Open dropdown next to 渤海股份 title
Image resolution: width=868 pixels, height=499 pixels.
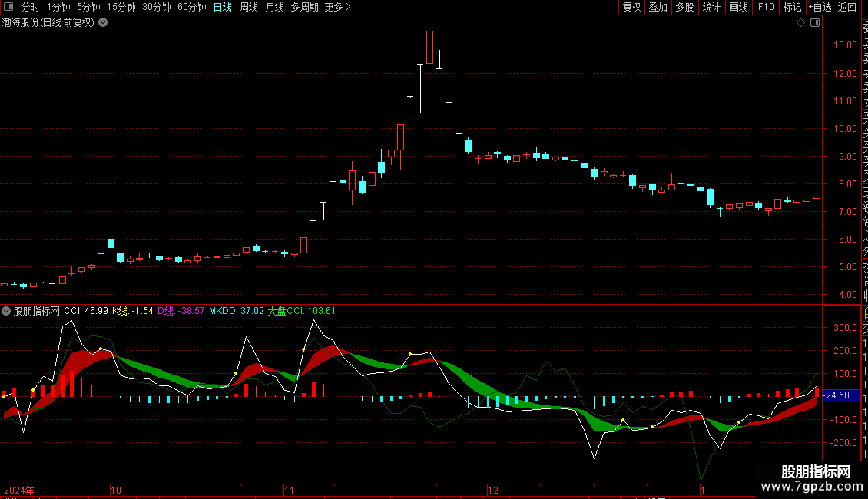[x=103, y=22]
